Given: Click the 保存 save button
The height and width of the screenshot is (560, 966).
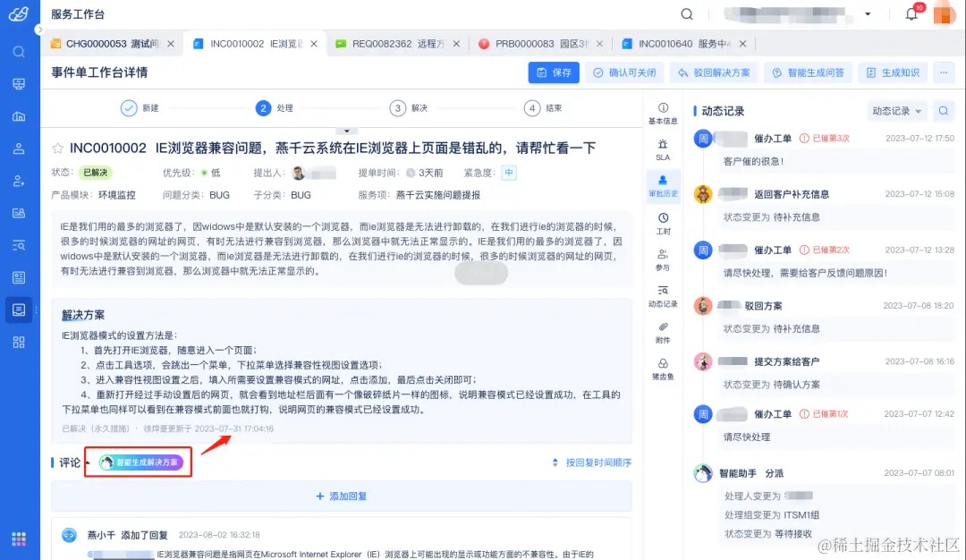Looking at the screenshot, I should 554,72.
